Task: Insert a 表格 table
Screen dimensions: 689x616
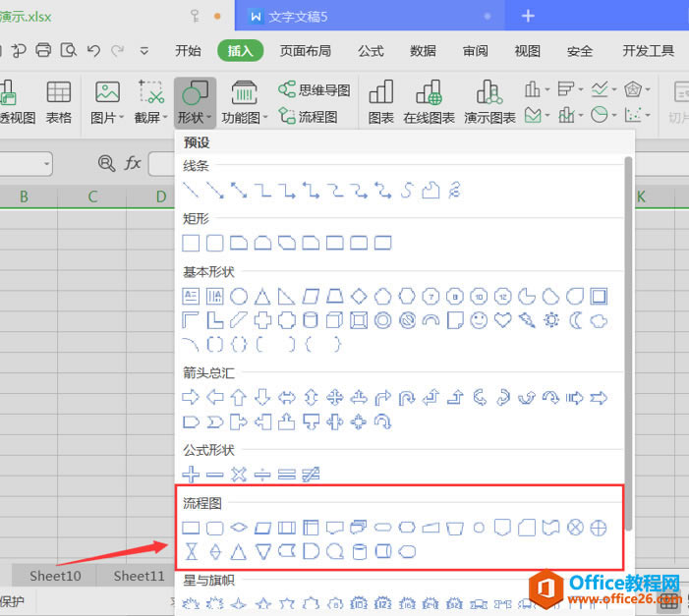Action: [x=58, y=103]
